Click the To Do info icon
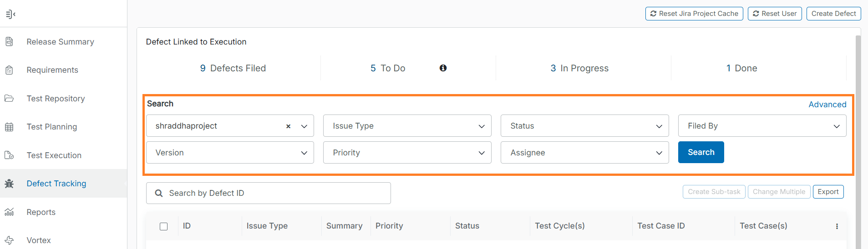The width and height of the screenshot is (868, 249). pyautogui.click(x=443, y=68)
